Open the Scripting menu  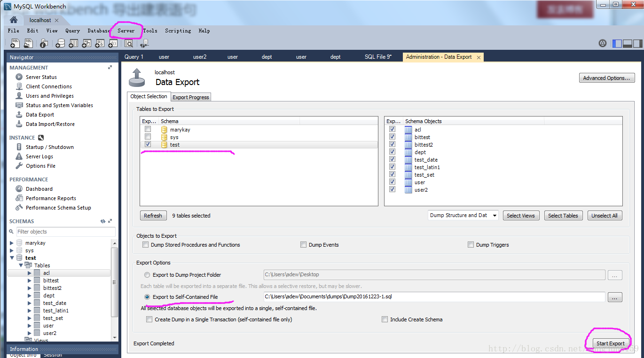pyautogui.click(x=178, y=31)
